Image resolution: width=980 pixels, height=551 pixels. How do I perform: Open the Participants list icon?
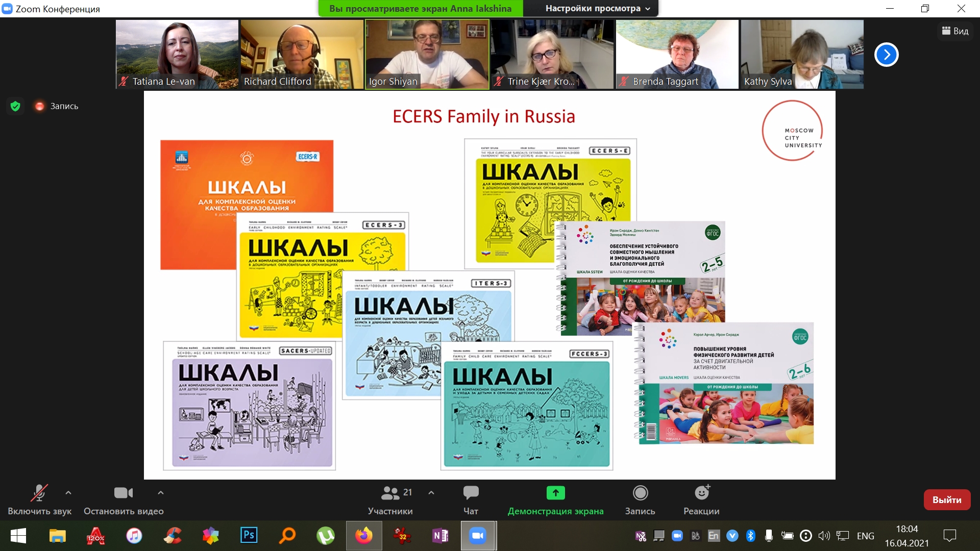point(390,493)
